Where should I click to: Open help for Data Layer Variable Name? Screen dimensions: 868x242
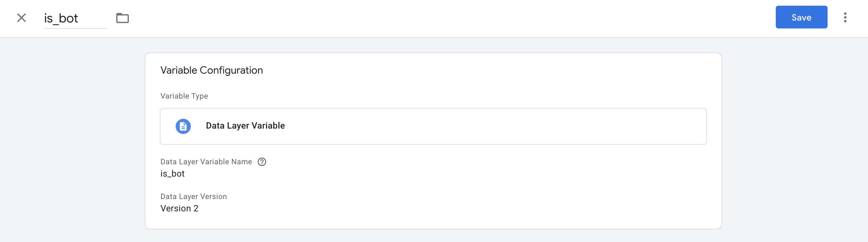262,162
